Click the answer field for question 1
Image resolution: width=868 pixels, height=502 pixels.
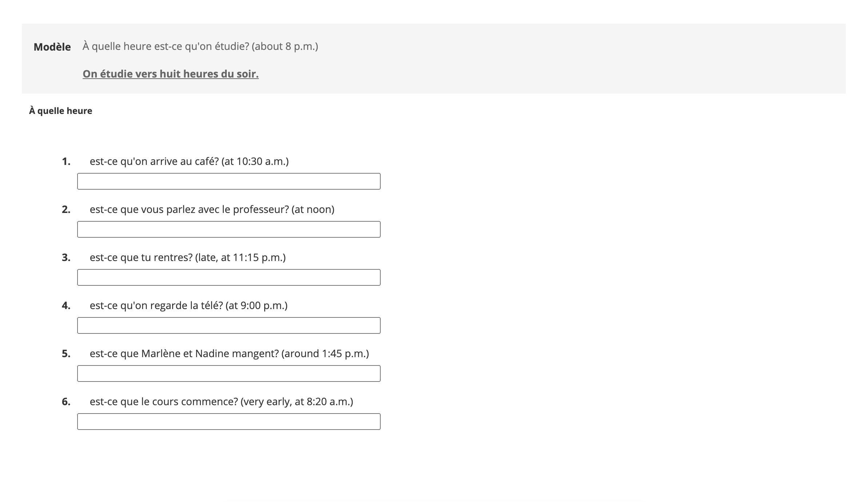coord(229,181)
